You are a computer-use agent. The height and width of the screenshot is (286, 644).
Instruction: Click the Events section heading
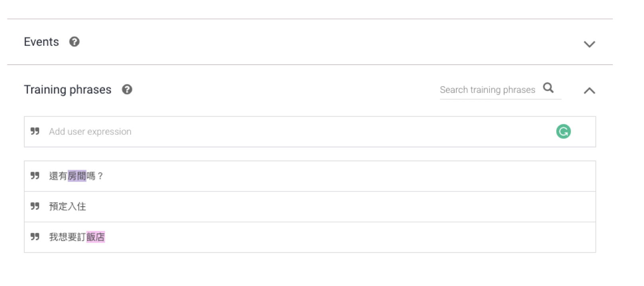pyautogui.click(x=41, y=42)
